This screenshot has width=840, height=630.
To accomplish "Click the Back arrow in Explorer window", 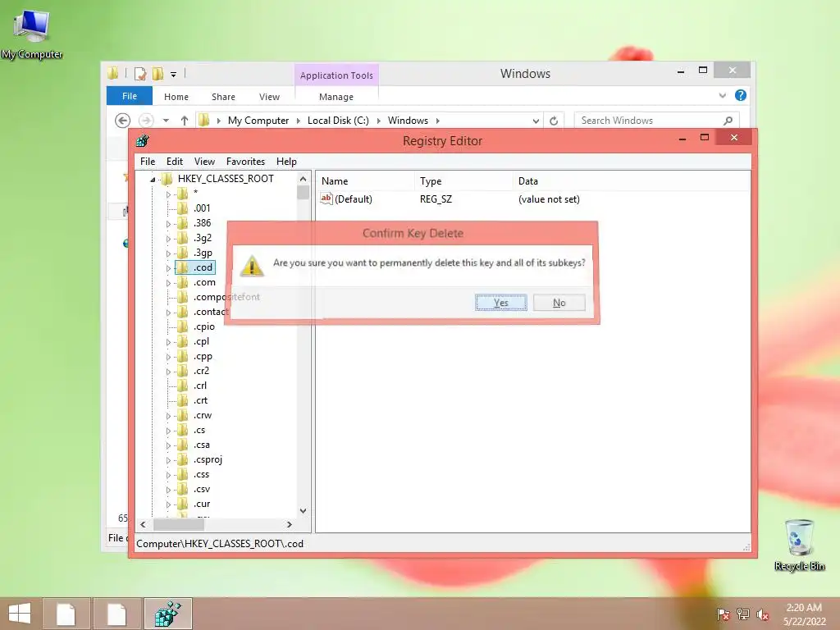I will click(x=123, y=121).
